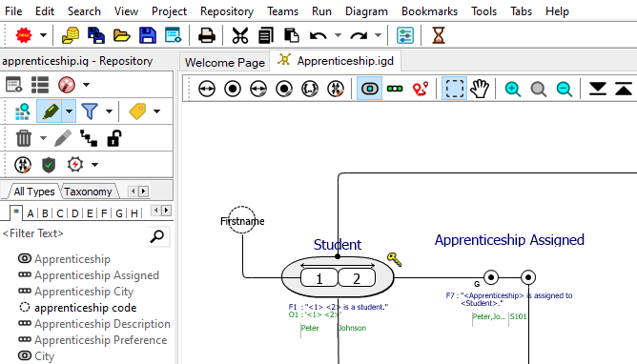Image resolution: width=637 pixels, height=364 pixels.
Task: Select the Apprenticeship.igd tab
Action: (x=336, y=61)
